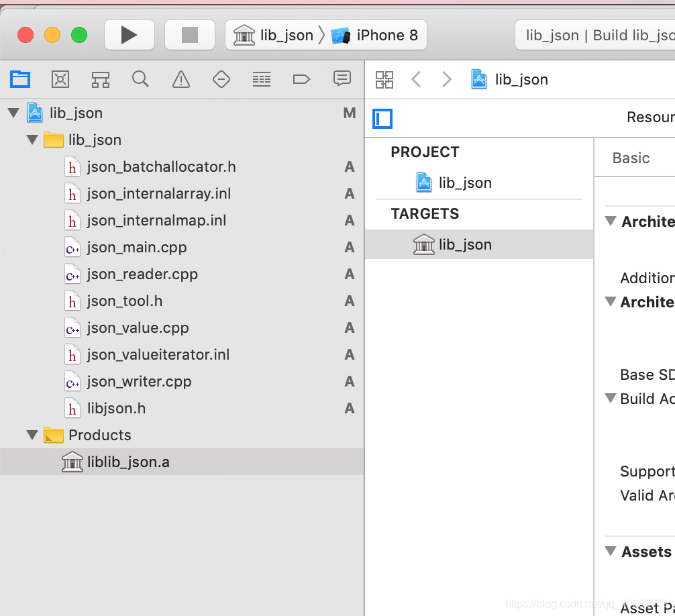
Task: Click the A status badge of json_reader.cpp
Action: [350, 274]
